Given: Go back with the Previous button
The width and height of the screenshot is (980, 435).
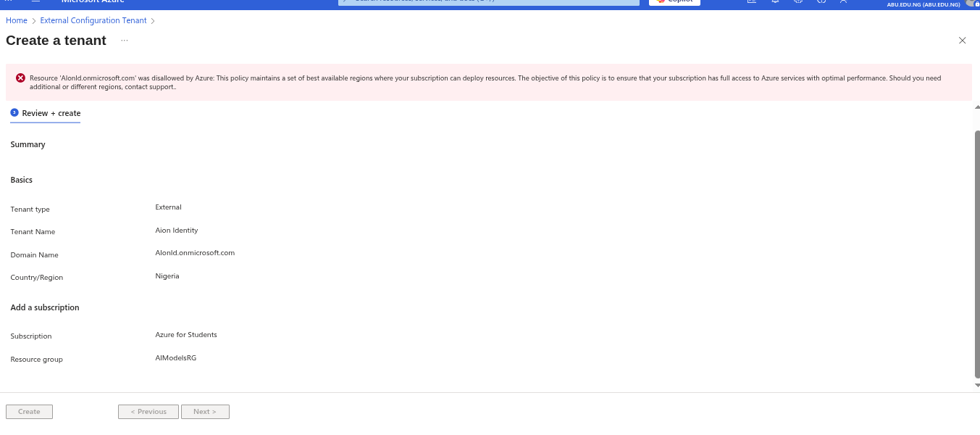Looking at the screenshot, I should (148, 412).
